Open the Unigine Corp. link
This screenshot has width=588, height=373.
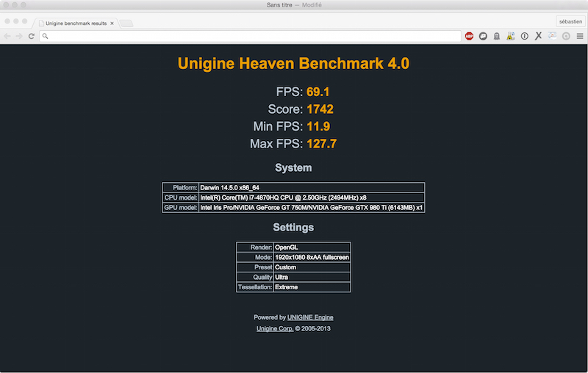[275, 328]
